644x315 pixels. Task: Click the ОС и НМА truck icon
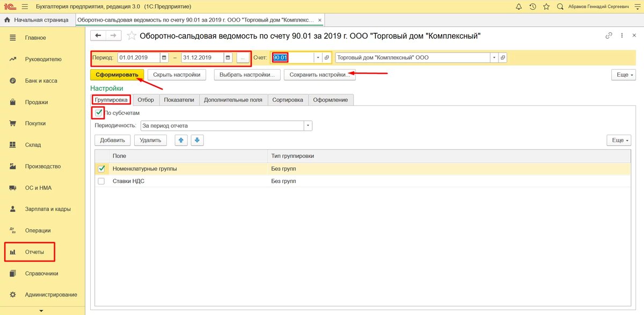coord(12,188)
